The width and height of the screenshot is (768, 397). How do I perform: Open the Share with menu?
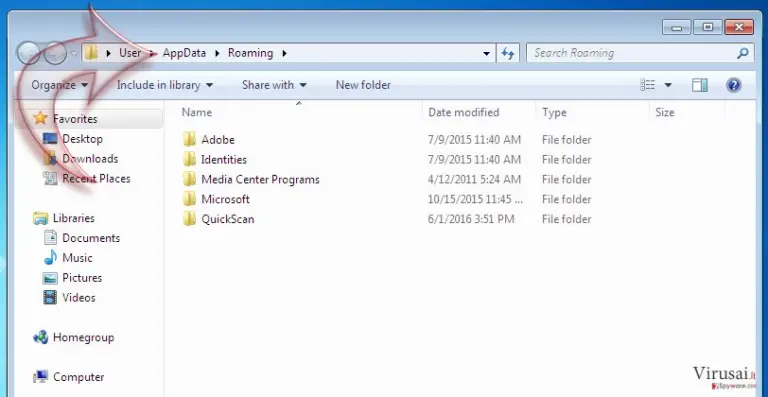click(x=274, y=85)
